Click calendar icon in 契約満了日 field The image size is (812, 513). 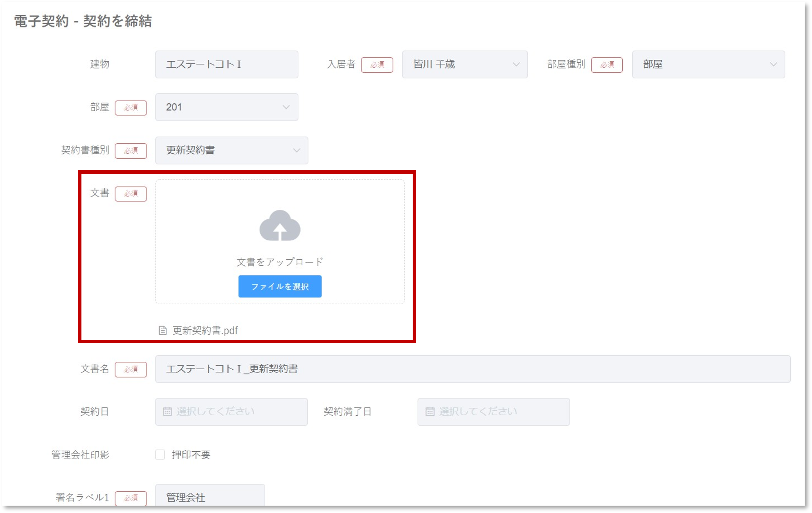point(430,411)
